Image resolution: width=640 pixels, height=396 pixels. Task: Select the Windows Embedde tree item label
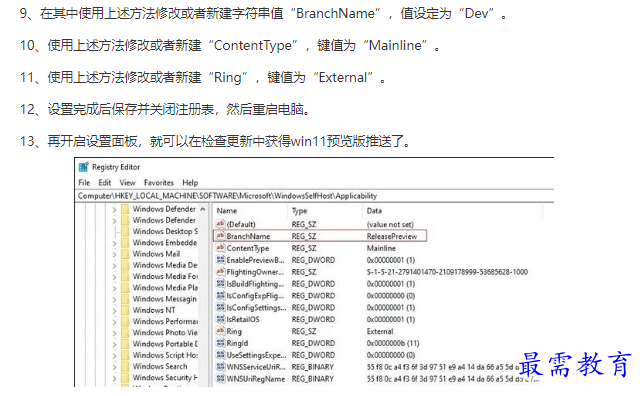(164, 243)
